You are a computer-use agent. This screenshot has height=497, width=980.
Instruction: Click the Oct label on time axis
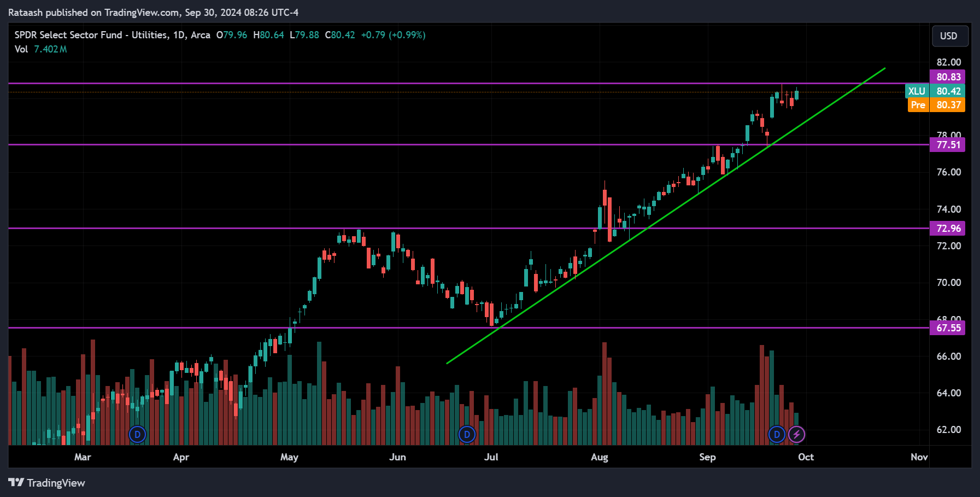[x=806, y=457]
